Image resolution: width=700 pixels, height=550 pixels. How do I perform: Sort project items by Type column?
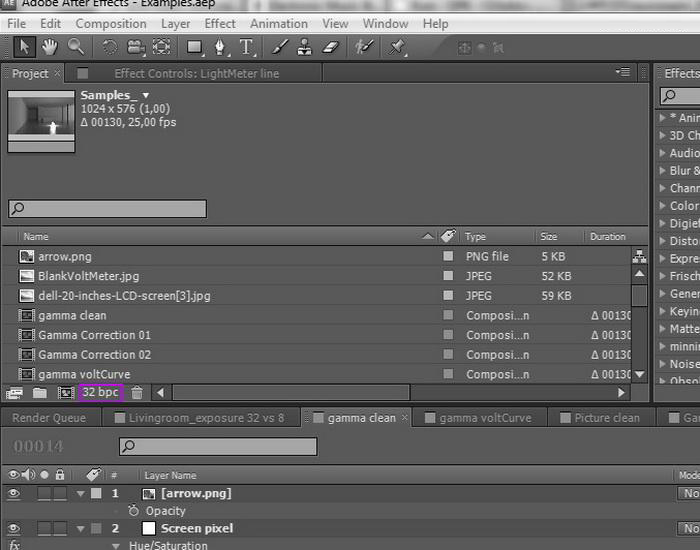[x=475, y=237]
